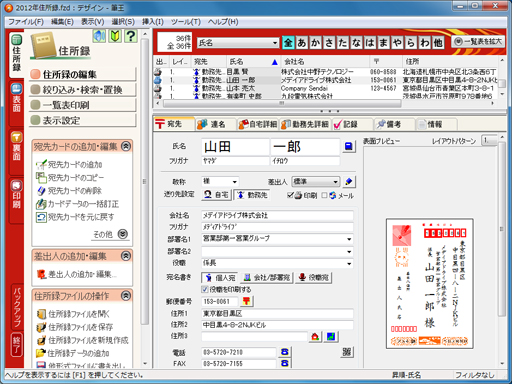
Task: Open the 住所録 sidebar panel
Action: [x=16, y=54]
